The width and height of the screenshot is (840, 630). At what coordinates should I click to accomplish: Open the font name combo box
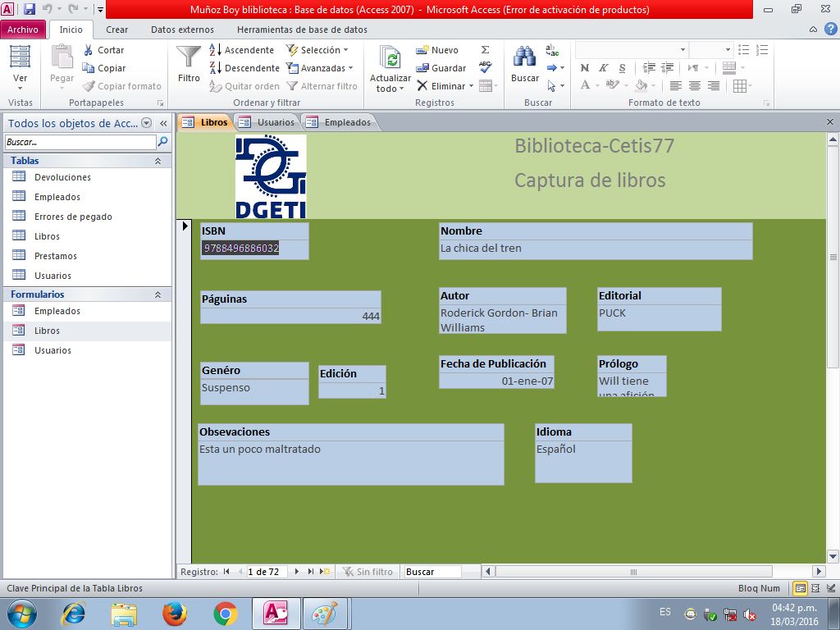[x=632, y=50]
